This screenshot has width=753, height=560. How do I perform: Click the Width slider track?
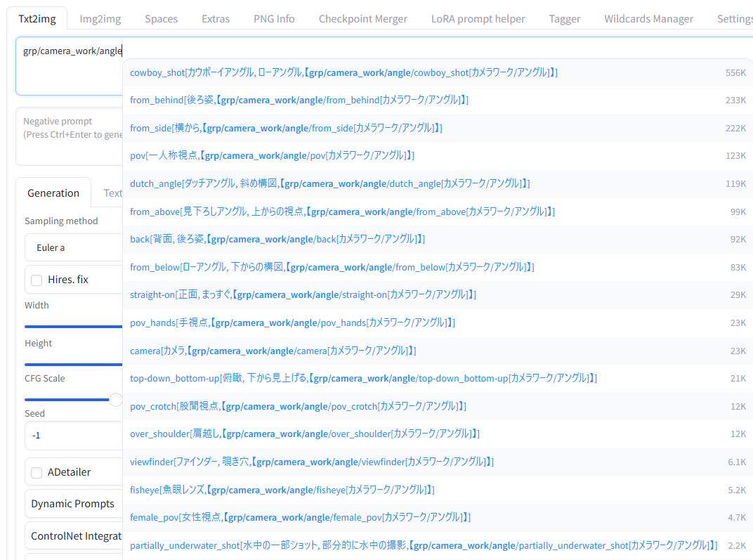[x=74, y=326]
